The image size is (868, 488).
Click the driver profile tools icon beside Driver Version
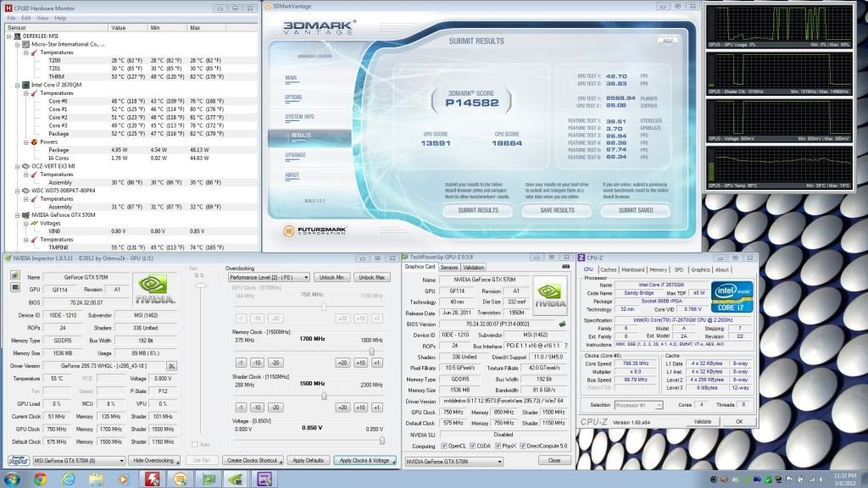pos(171,366)
